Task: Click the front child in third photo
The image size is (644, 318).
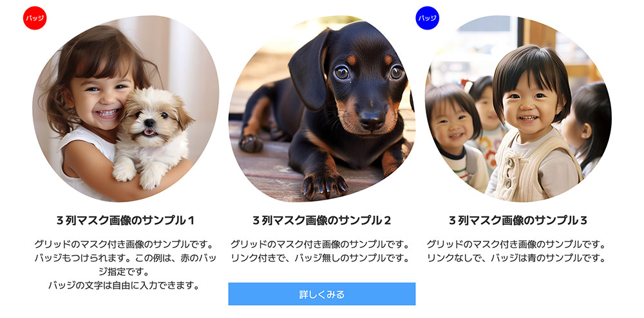Action: tap(534, 123)
